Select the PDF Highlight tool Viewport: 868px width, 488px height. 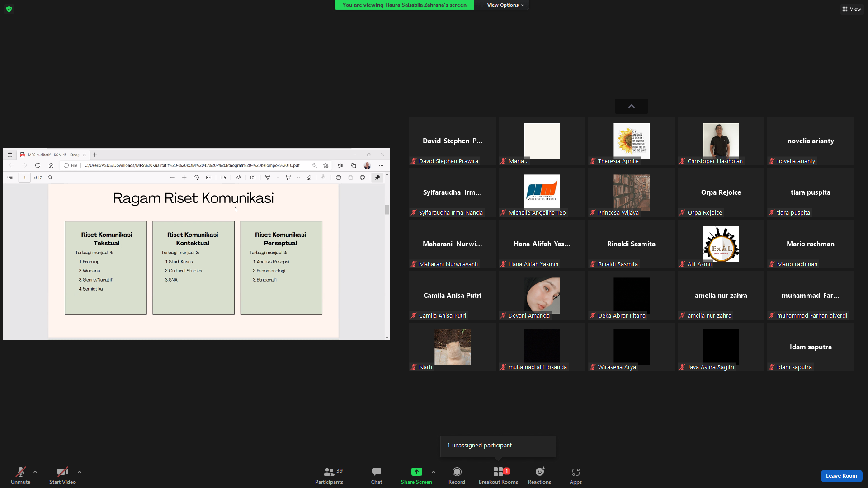point(288,178)
